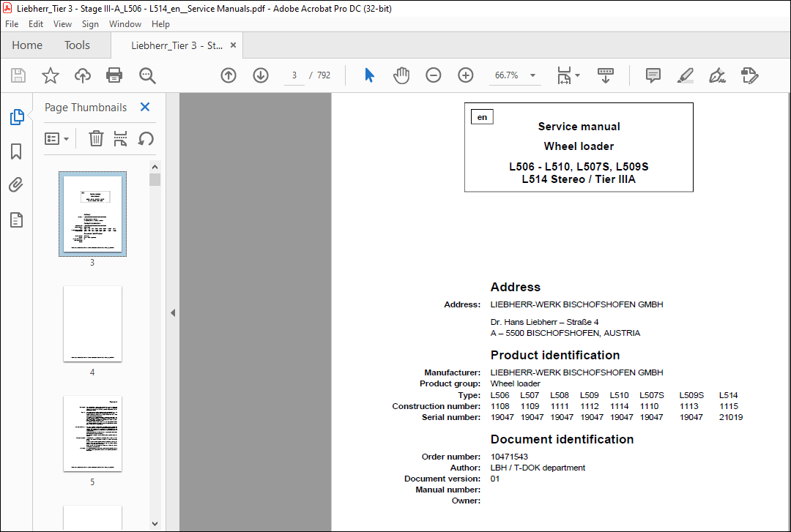Open the Attachments paperclip panel
Viewport: 791px width, 532px height.
[16, 185]
